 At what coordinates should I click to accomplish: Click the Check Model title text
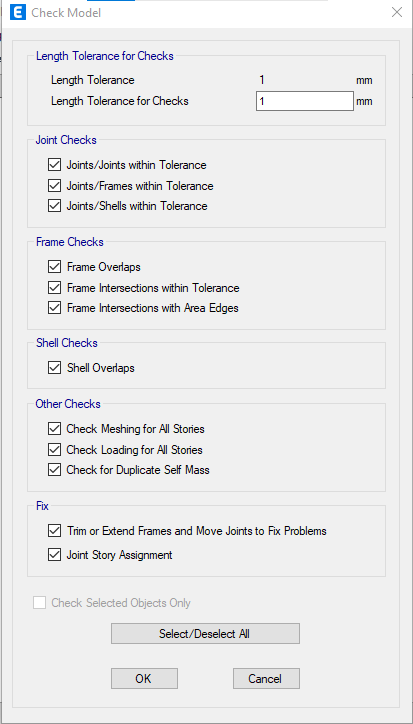[66, 13]
